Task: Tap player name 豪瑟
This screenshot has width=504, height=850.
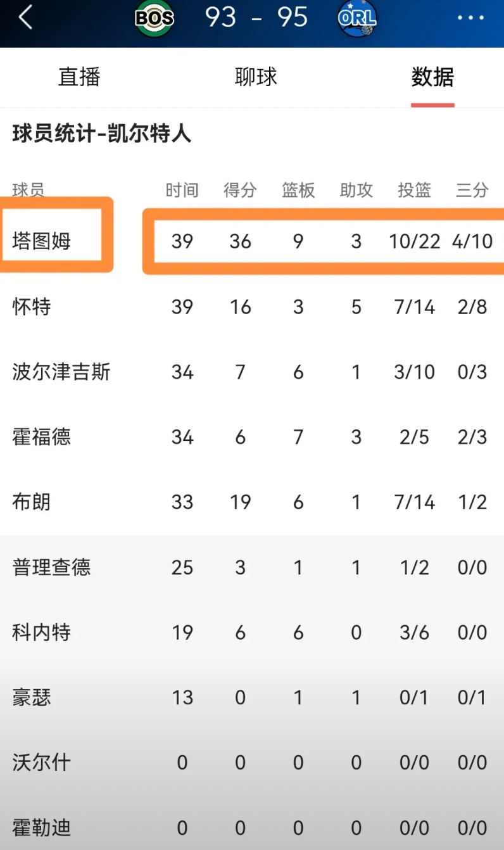Action: point(32,698)
